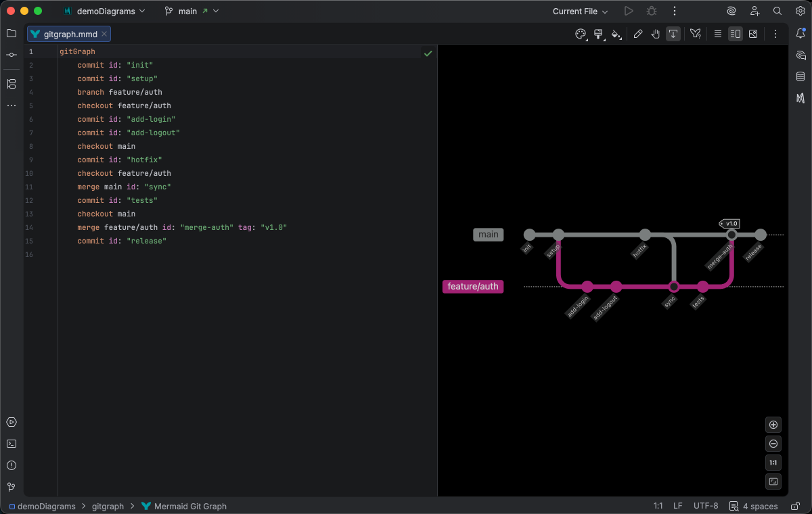The width and height of the screenshot is (812, 514).
Task: Click the "merge-auth" string on line 14
Action: point(206,227)
